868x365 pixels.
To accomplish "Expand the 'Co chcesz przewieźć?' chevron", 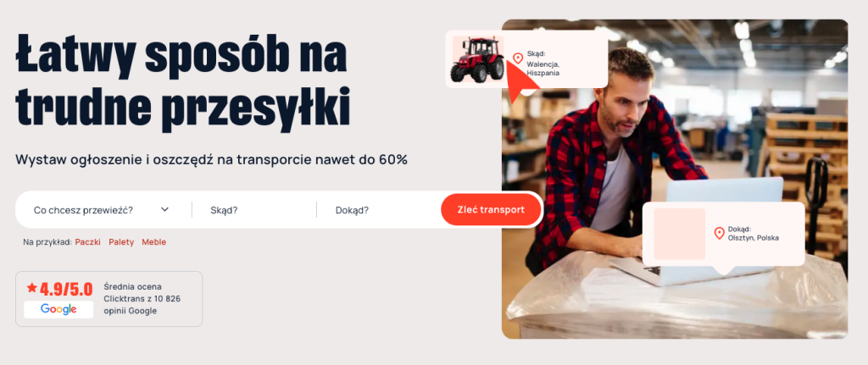I will click(x=164, y=209).
